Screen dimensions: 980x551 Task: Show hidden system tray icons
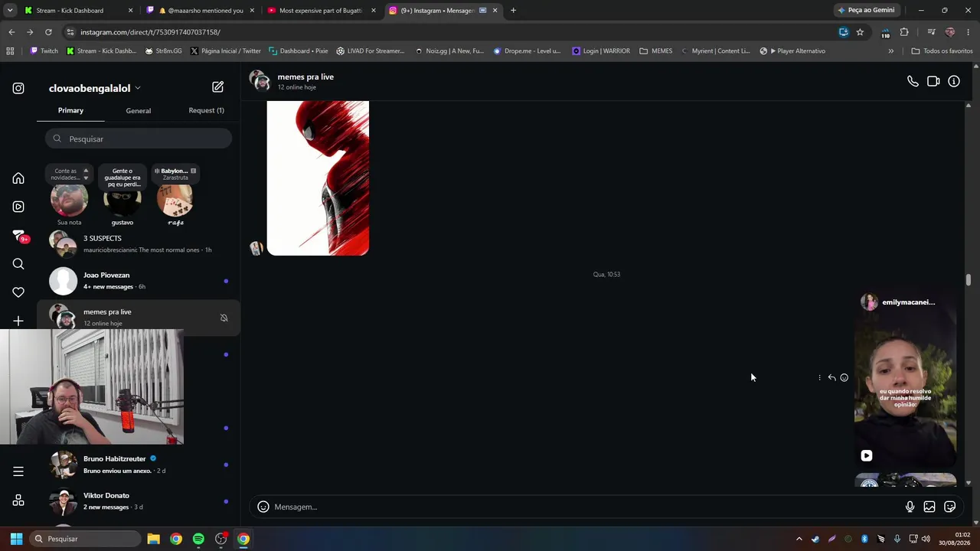(x=799, y=539)
